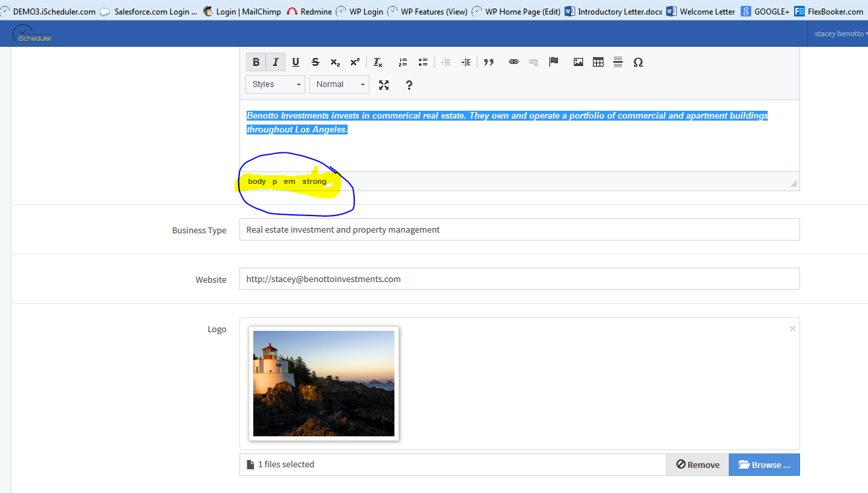Click the insert image icon
868x493 pixels.
[x=578, y=62]
